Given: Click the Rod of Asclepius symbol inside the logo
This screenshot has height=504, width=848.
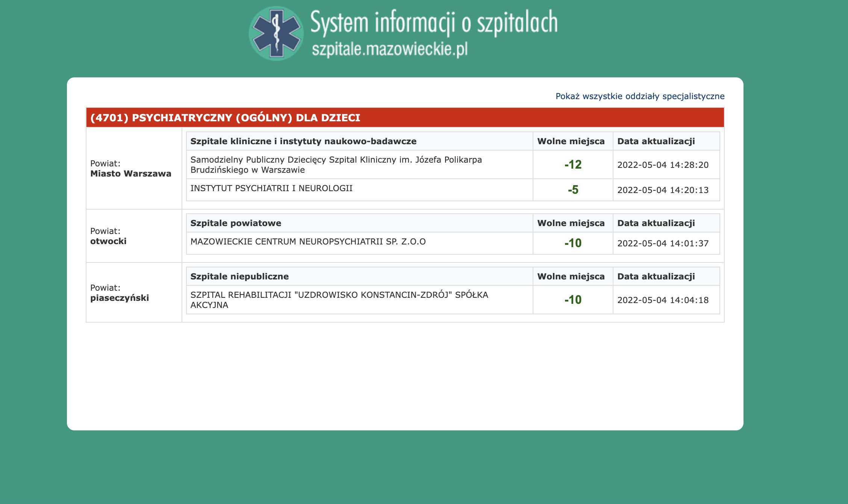Looking at the screenshot, I should [x=277, y=33].
